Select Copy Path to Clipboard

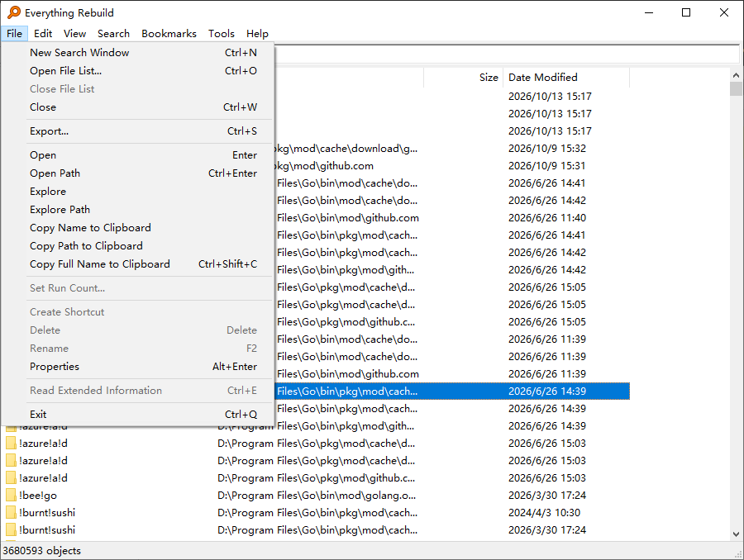tap(138, 245)
